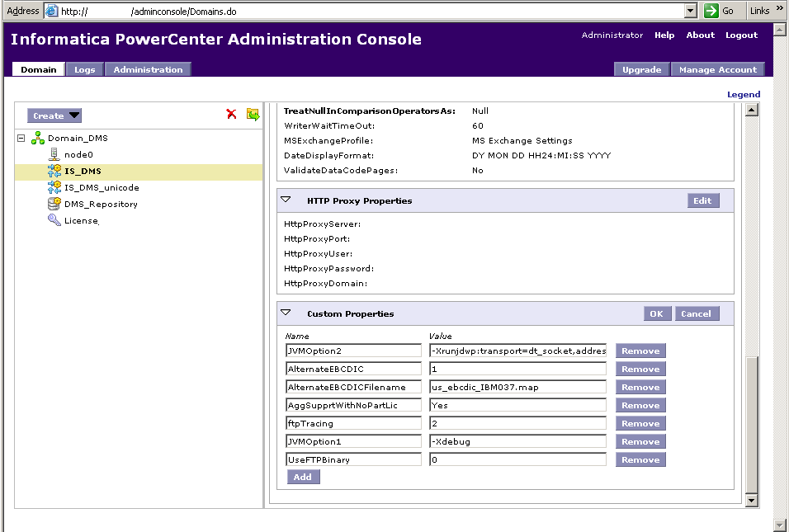
Task: Click the AlternateEBCDIC name field
Action: (x=353, y=369)
